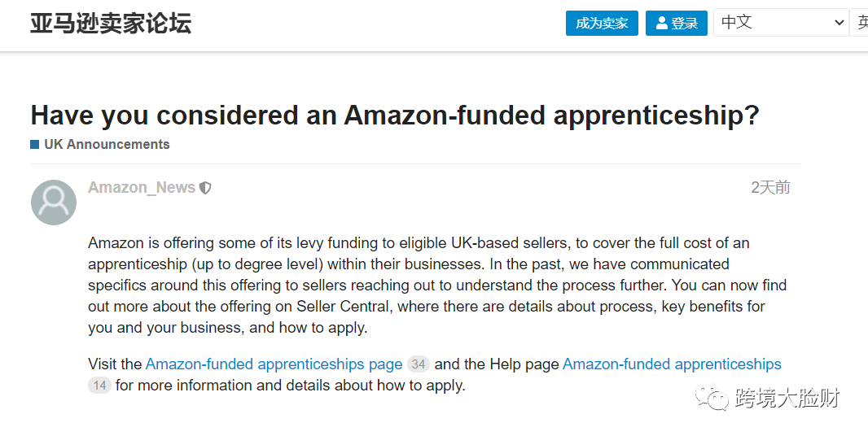Open the partially visible dropdown at right edge
The height and width of the screenshot is (436, 868).
(860, 23)
